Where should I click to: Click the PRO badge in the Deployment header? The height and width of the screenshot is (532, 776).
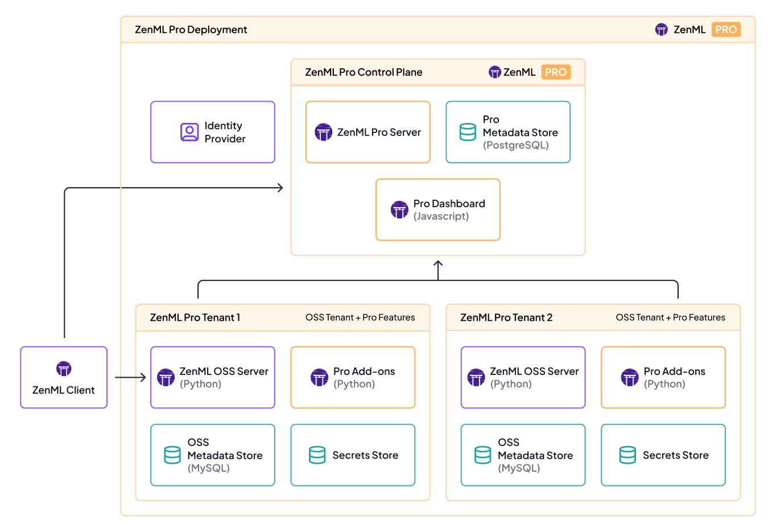tap(726, 29)
